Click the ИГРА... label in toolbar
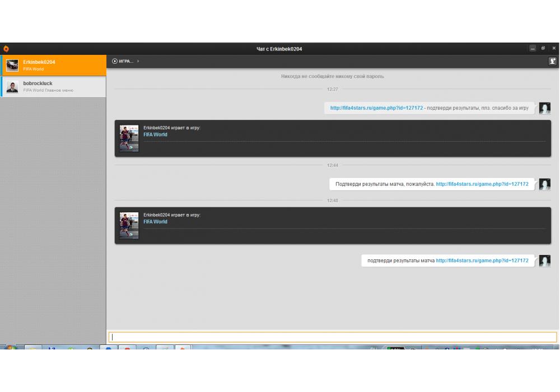This screenshot has width=560, height=392. (126, 61)
